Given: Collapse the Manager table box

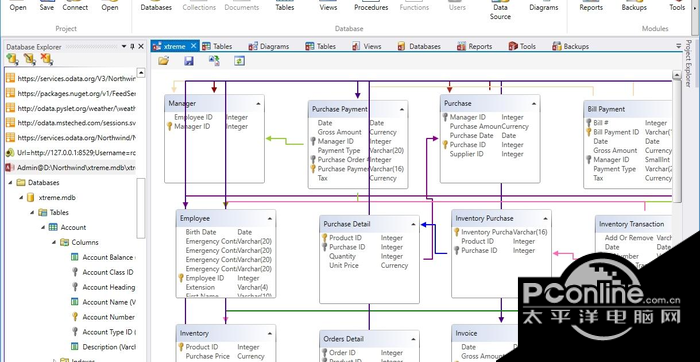Looking at the screenshot, I should (x=258, y=104).
